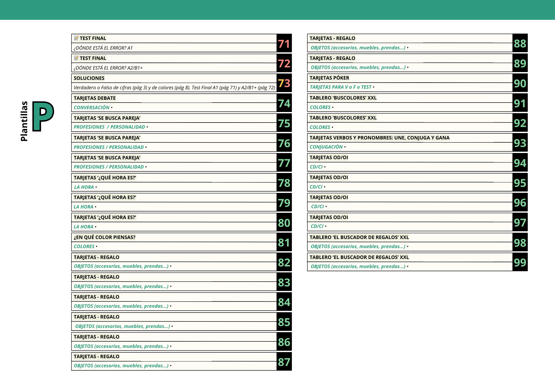Open TARJETAS VERBOS Y PRONOMBRES entry

(379, 138)
